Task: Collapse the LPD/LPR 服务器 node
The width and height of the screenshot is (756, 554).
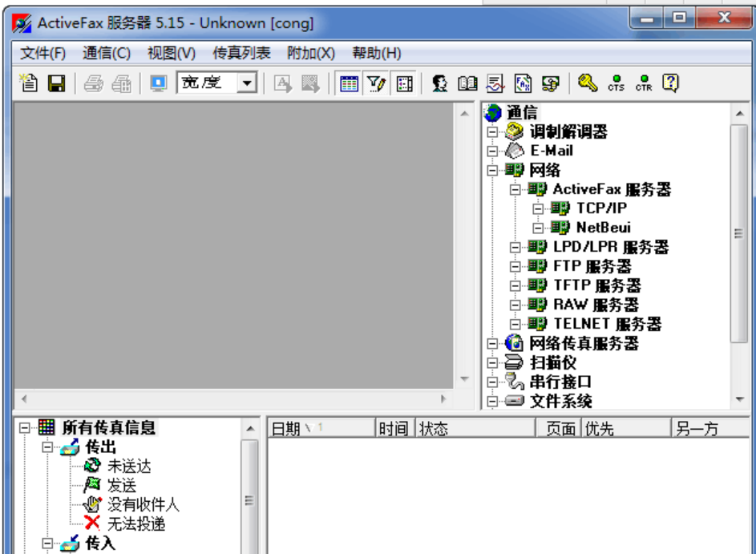Action: (x=515, y=248)
